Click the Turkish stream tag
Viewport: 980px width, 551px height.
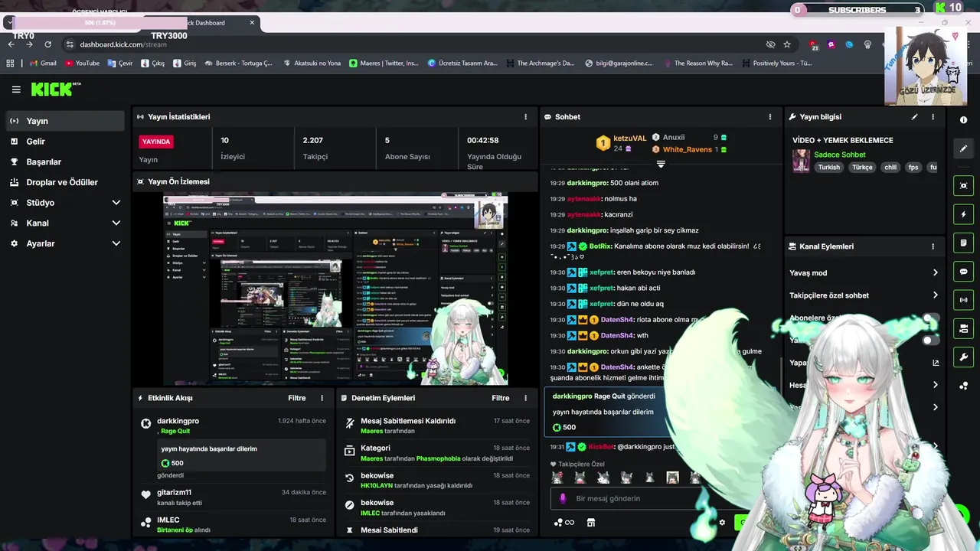[x=828, y=167]
